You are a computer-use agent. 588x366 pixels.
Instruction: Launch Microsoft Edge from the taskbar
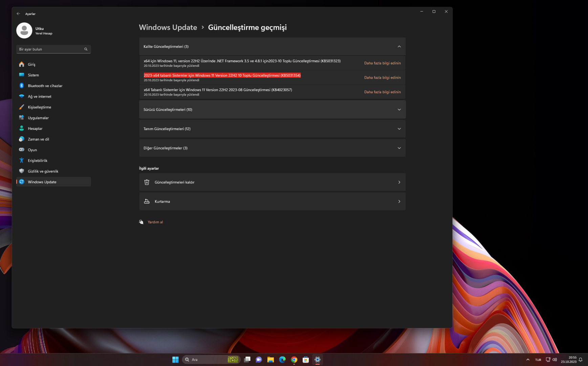282,360
